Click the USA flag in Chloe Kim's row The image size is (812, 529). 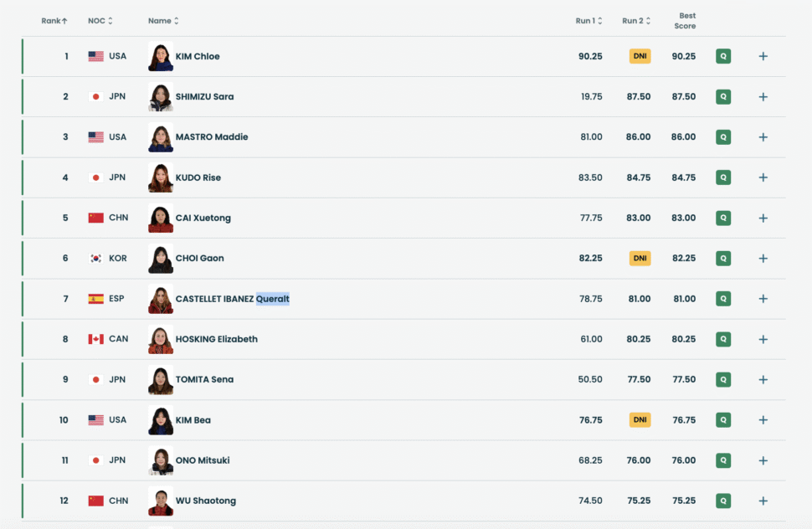[x=96, y=56]
